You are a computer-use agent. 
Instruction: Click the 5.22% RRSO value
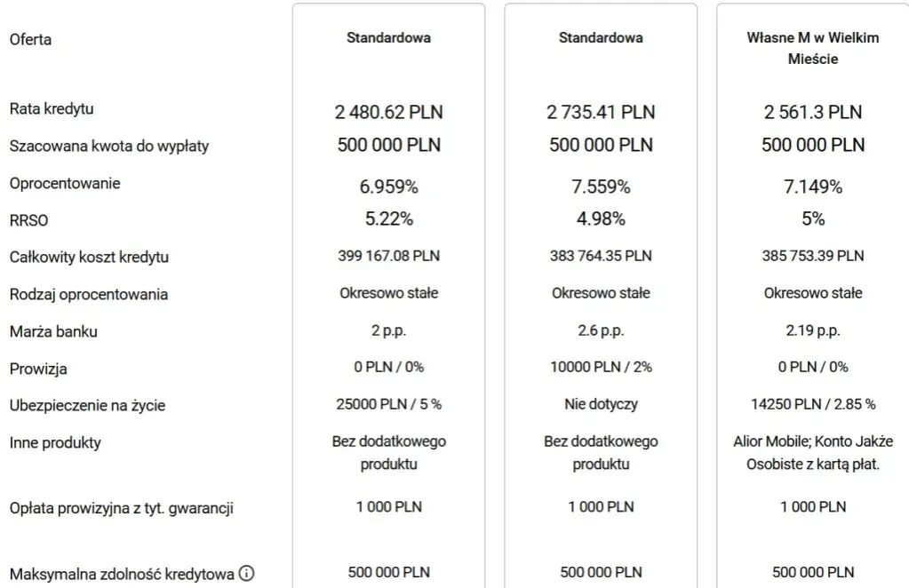coord(388,219)
